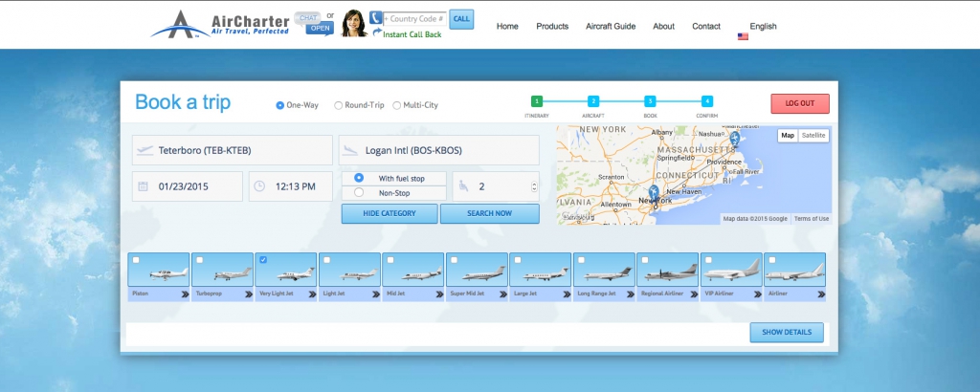Click the landing plane icon in Logan field
Image resolution: width=980 pixels, height=392 pixels.
(x=350, y=150)
